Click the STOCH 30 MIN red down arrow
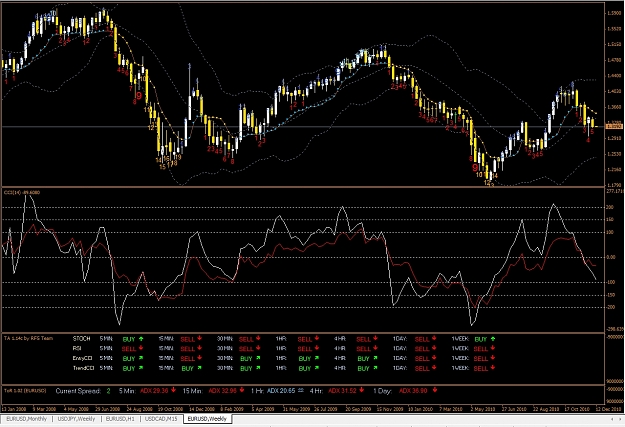The height and width of the screenshot is (427, 625). click(x=258, y=338)
